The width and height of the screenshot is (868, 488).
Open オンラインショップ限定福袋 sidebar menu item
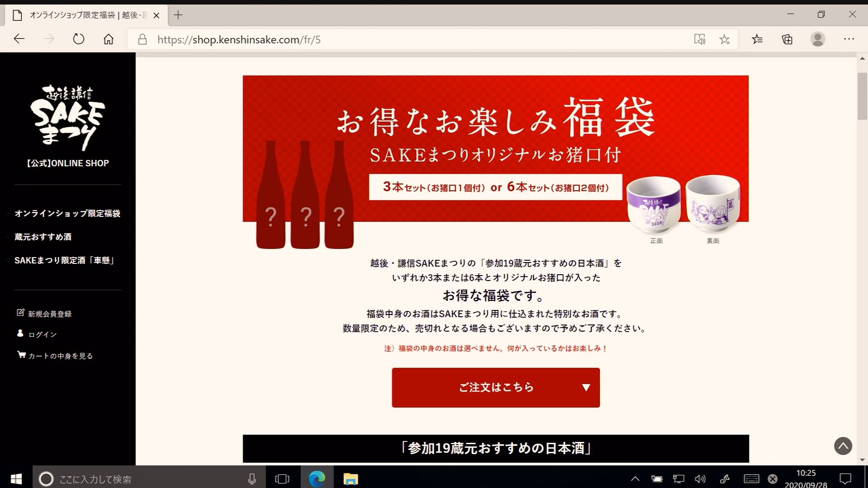click(x=67, y=213)
